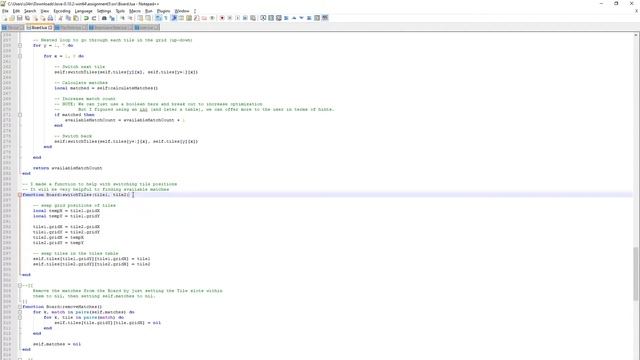Open the Edit menu

(16, 11)
